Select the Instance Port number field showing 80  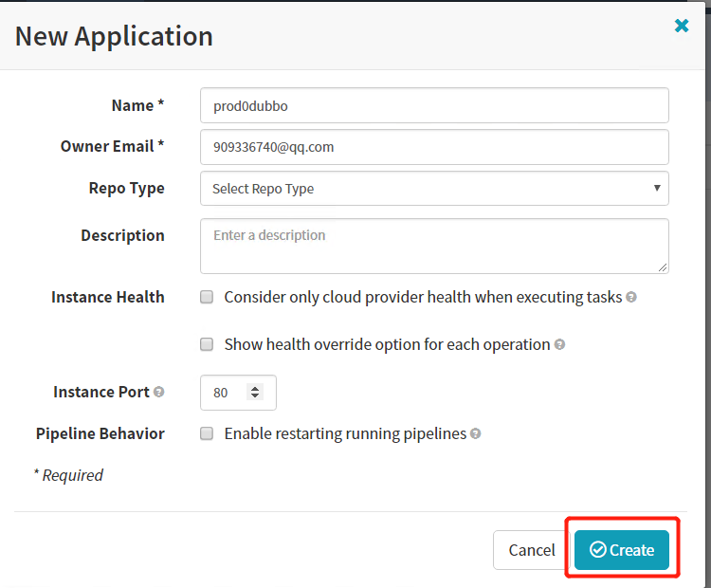pos(226,393)
